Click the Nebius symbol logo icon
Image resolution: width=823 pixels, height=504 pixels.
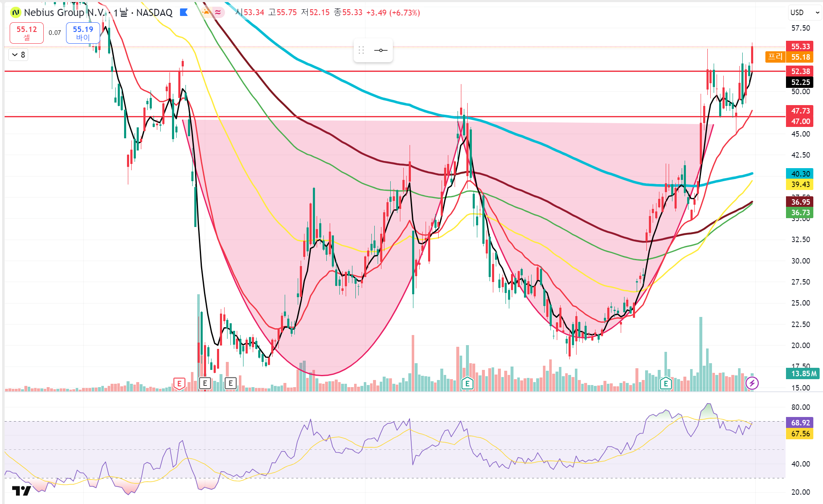pyautogui.click(x=16, y=13)
